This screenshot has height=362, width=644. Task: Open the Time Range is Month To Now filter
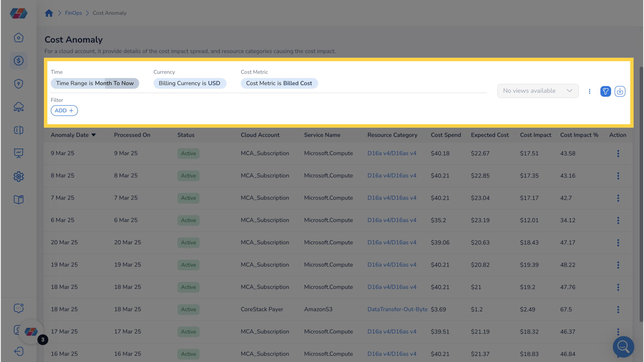(x=95, y=83)
